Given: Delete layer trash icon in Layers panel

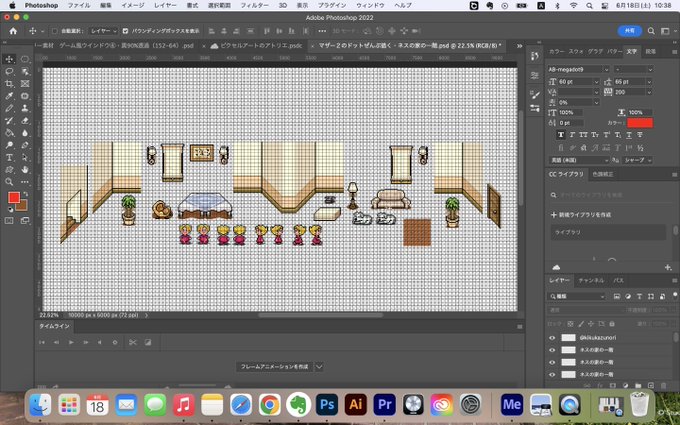Looking at the screenshot, I should 663,385.
